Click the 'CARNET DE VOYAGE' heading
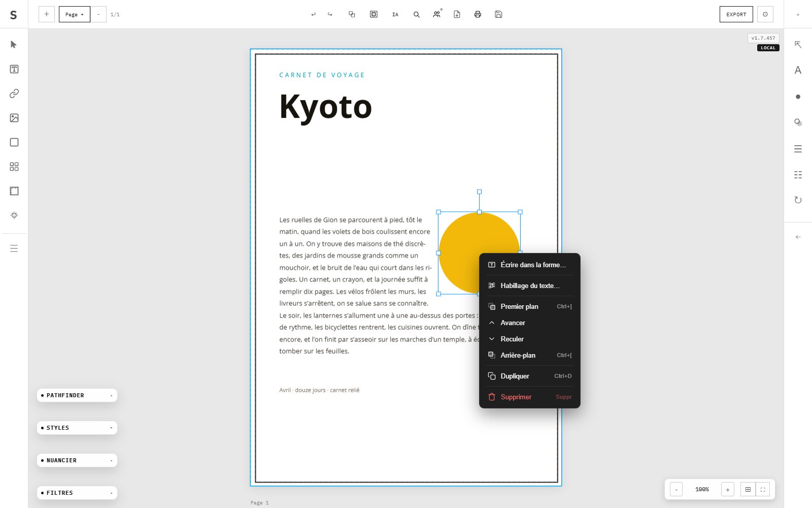The width and height of the screenshot is (812, 508). pyautogui.click(x=322, y=75)
